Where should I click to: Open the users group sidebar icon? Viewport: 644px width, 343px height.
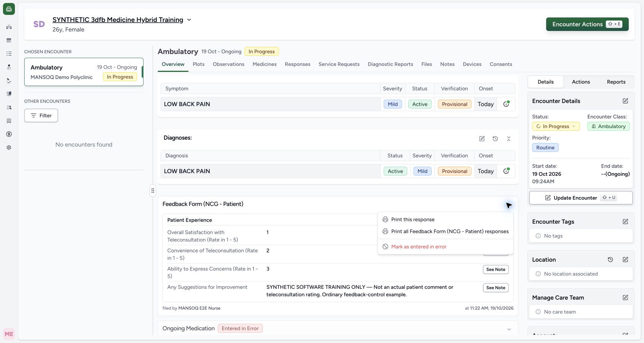click(9, 107)
